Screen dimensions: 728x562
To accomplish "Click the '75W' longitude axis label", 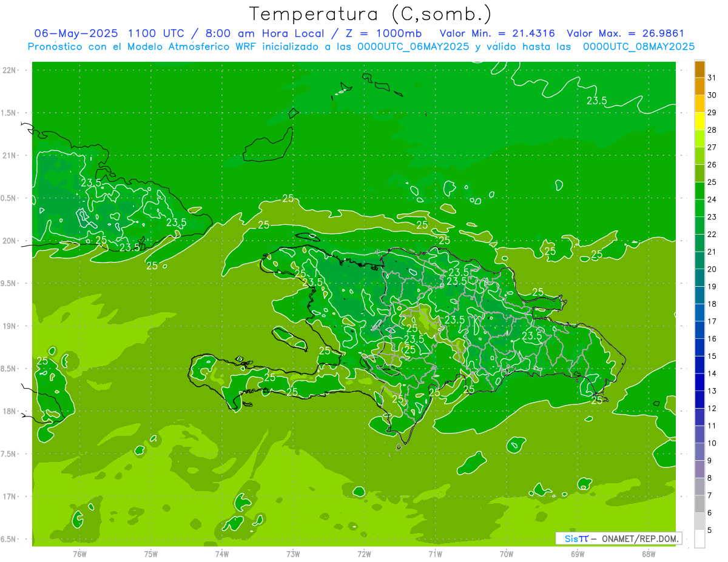I will 151,554.
